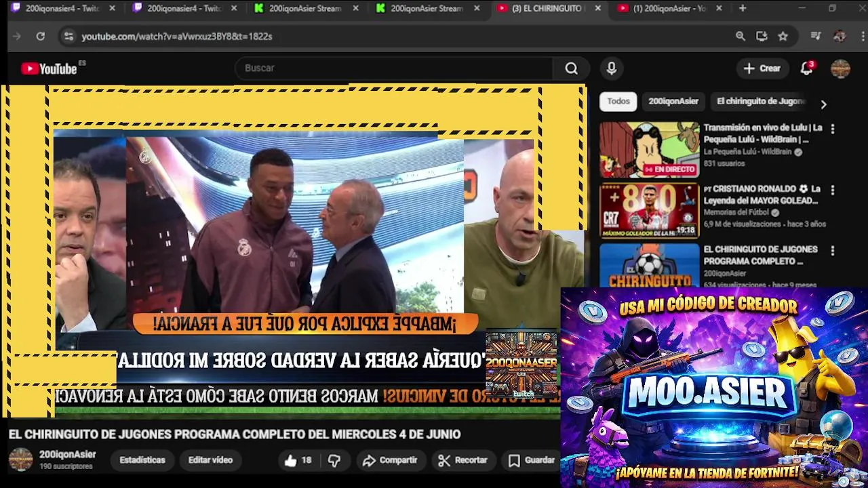Open the browser media controls icon
The width and height of the screenshot is (868, 488).
[x=816, y=37]
